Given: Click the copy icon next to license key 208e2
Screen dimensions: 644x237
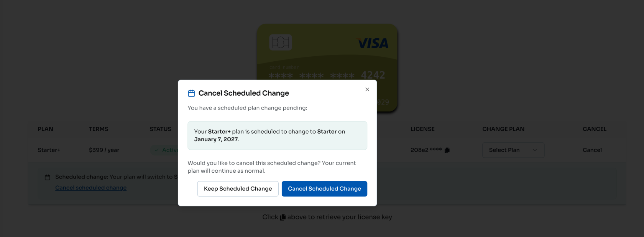Looking at the screenshot, I should point(447,150).
